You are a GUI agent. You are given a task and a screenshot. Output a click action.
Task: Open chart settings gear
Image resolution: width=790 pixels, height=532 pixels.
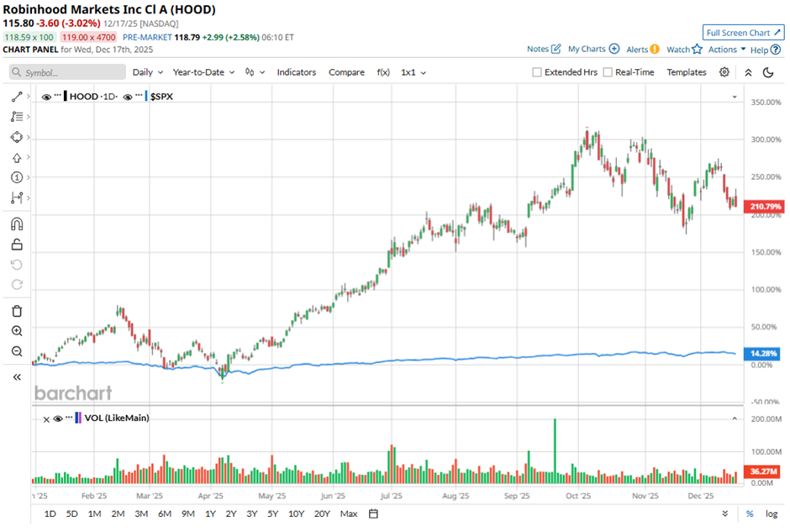tap(724, 72)
